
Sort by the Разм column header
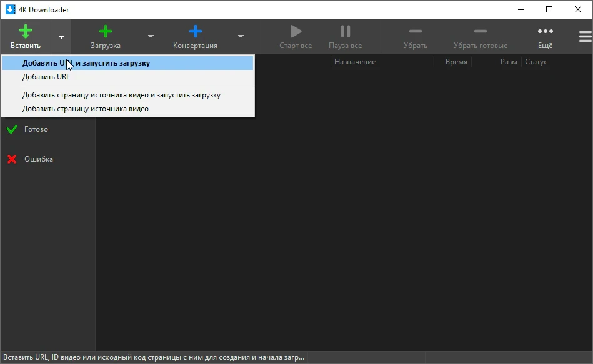point(508,62)
